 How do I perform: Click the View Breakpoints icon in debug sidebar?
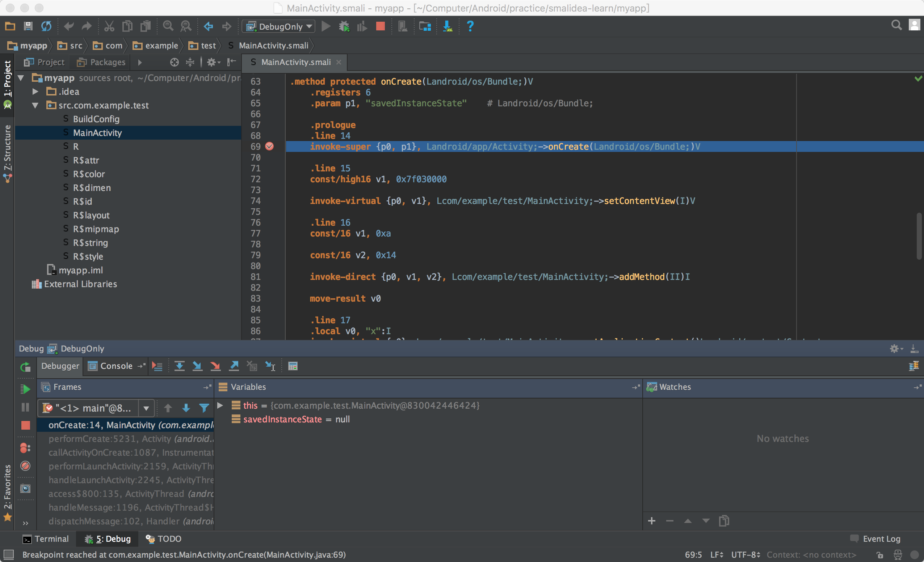click(x=25, y=448)
